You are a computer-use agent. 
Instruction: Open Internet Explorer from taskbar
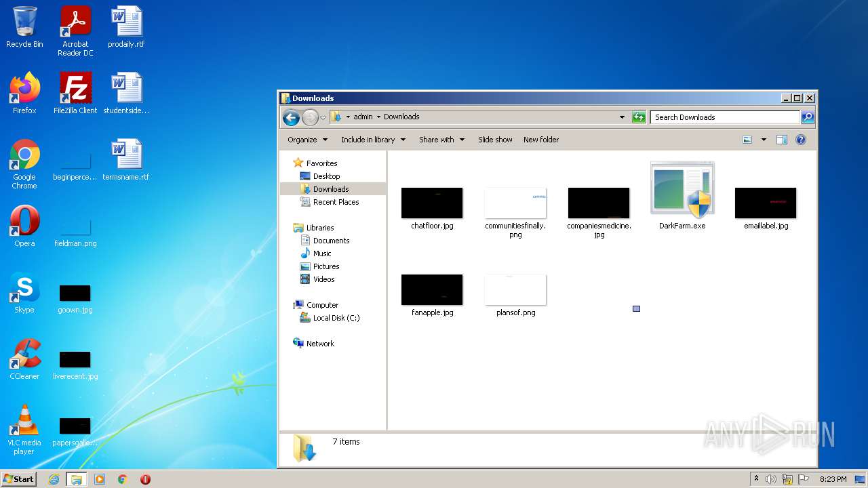tap(54, 479)
